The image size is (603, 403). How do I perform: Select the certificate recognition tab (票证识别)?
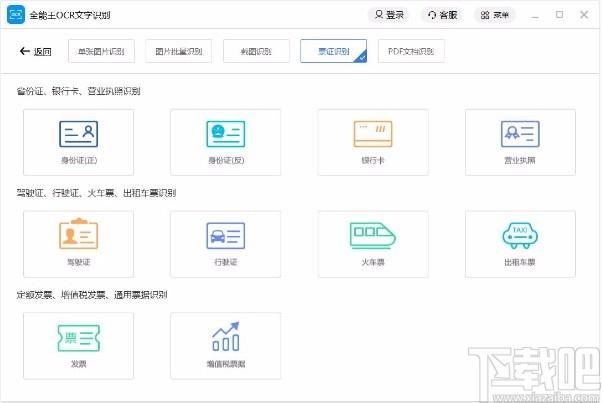[333, 51]
